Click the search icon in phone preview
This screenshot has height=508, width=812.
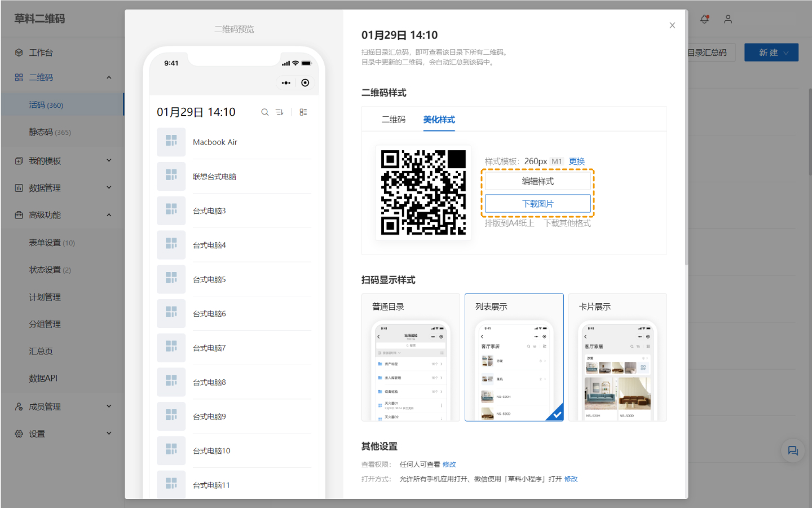(264, 112)
